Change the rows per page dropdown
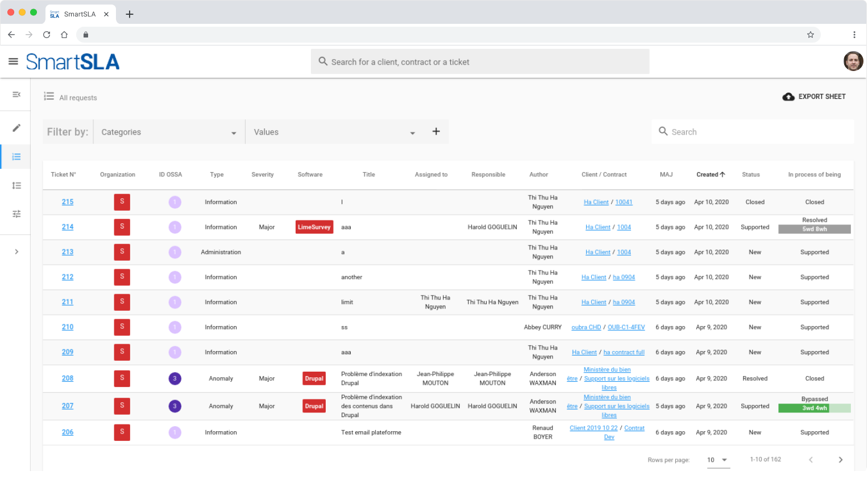Viewport: 868px width, 479px height. 717,460
